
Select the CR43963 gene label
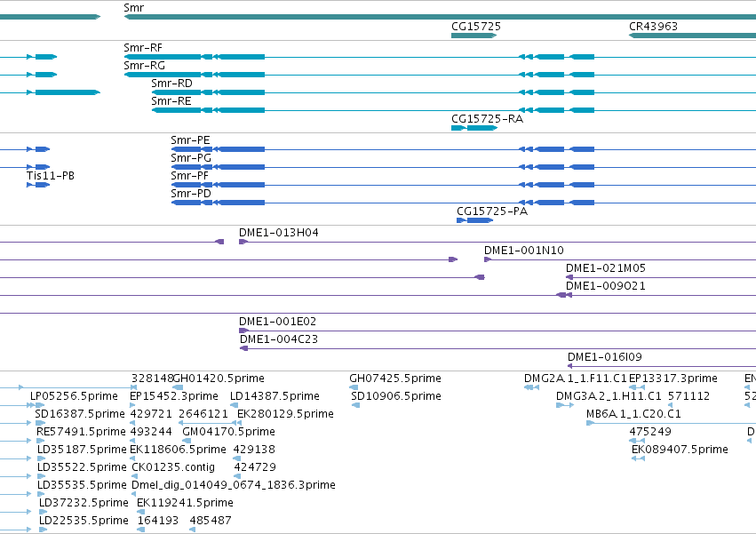pos(653,27)
